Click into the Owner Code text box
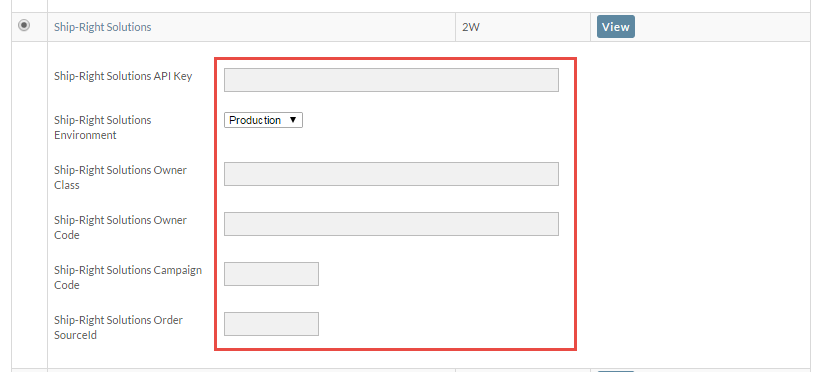 391,224
